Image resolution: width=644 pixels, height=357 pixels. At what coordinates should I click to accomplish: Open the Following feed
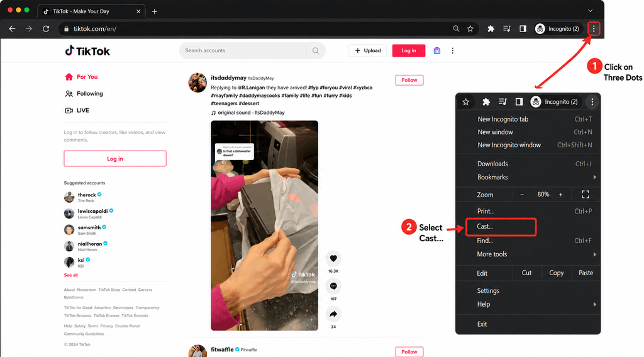[x=84, y=94]
